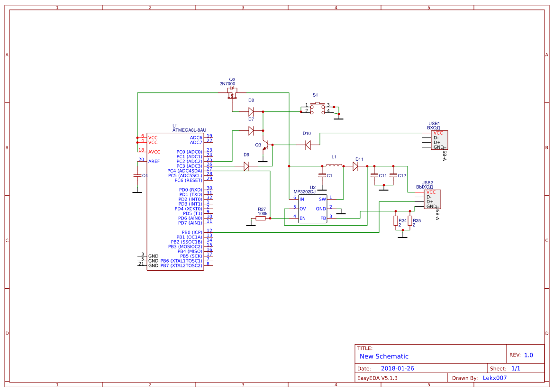Select the Q2 2N7000 MOSFET symbol
Screen dimensions: 554x392
232,92
